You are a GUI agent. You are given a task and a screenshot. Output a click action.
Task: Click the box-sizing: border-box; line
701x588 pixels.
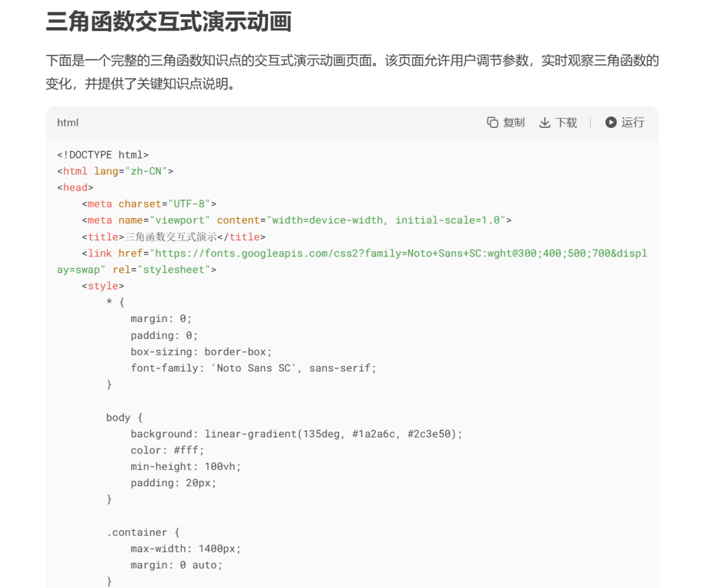201,352
